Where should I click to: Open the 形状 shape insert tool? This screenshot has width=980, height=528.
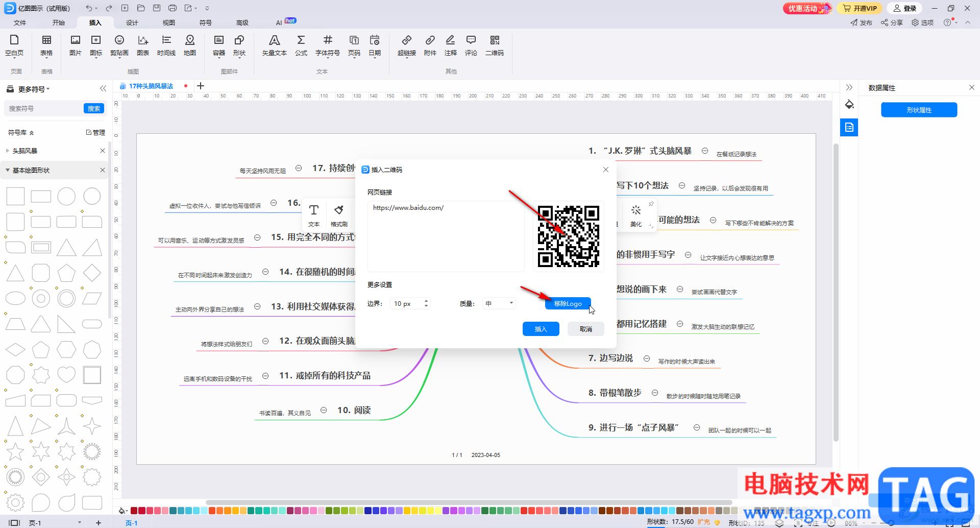pyautogui.click(x=239, y=45)
